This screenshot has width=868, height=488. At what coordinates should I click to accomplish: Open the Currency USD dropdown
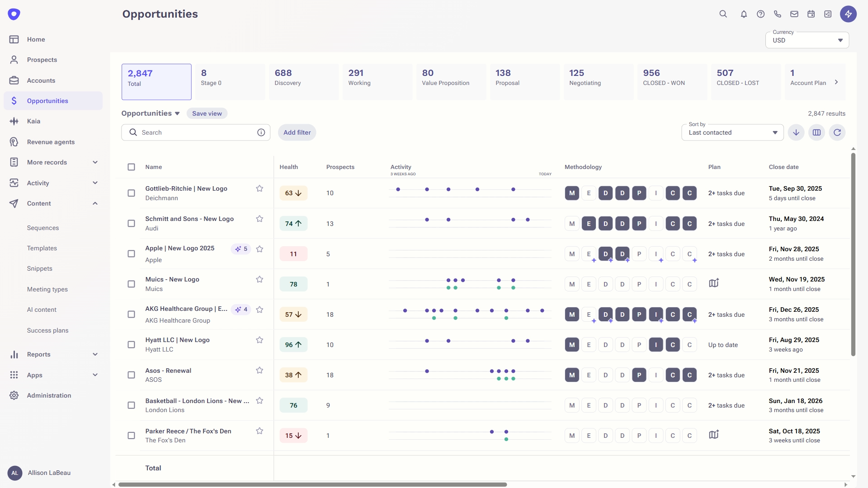pyautogui.click(x=807, y=40)
